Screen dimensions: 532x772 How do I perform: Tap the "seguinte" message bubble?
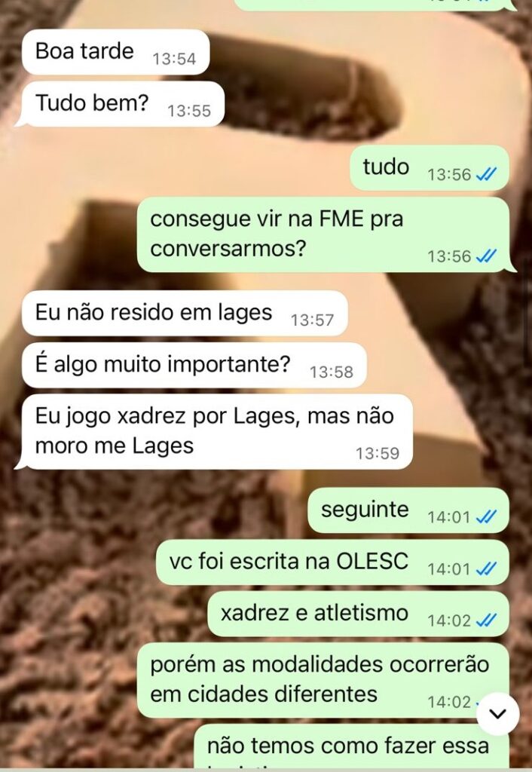[408, 510]
